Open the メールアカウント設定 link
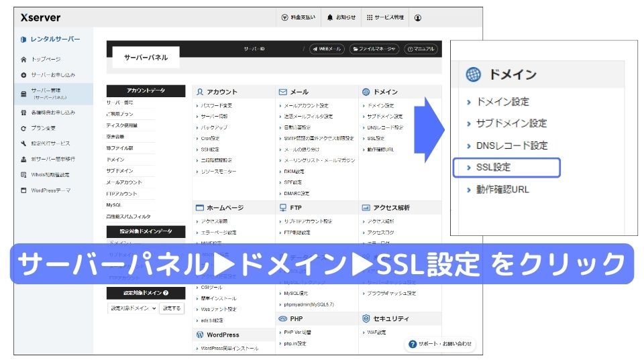The image size is (644, 362). [306, 106]
